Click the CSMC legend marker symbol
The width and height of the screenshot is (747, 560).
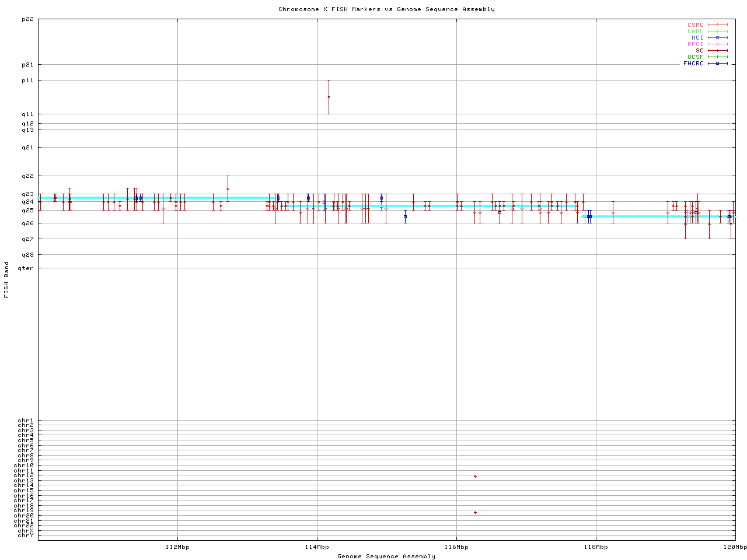pyautogui.click(x=717, y=25)
